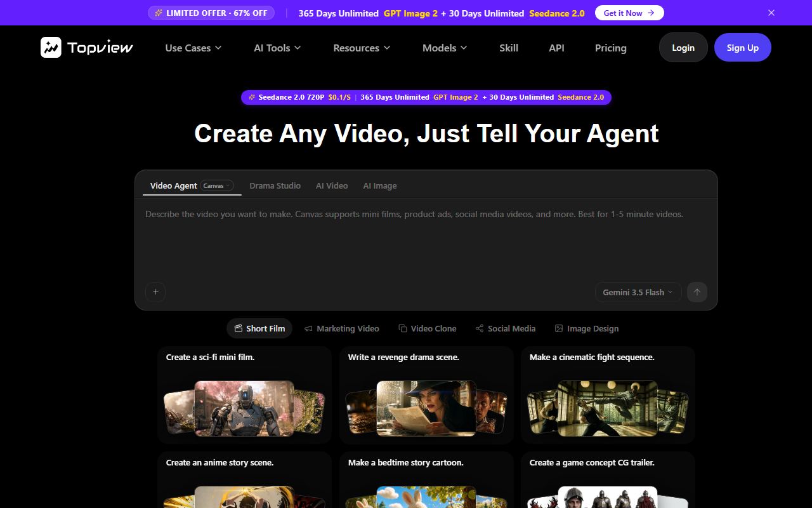
Task: Click 'Write a revenge drama scene.' text
Action: 403,357
